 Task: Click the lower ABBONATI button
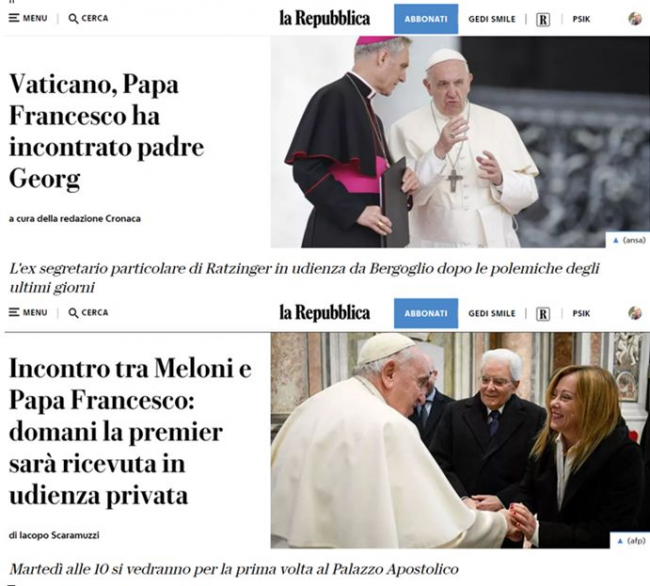coord(426,313)
